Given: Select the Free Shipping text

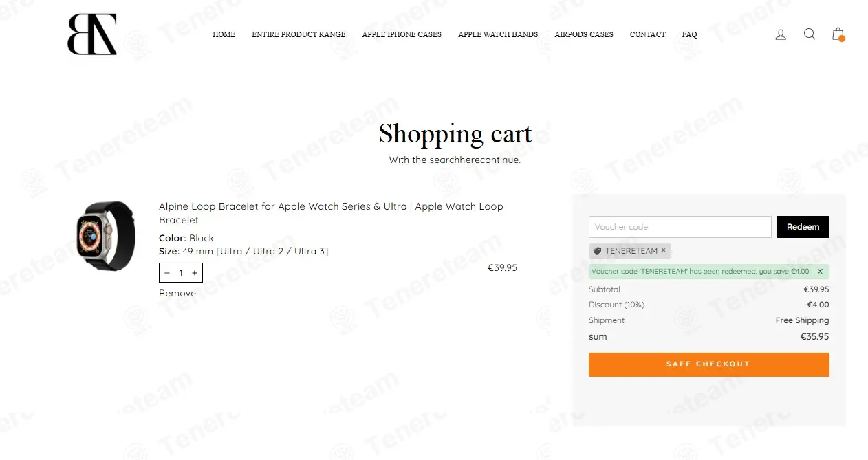Looking at the screenshot, I should 802,320.
